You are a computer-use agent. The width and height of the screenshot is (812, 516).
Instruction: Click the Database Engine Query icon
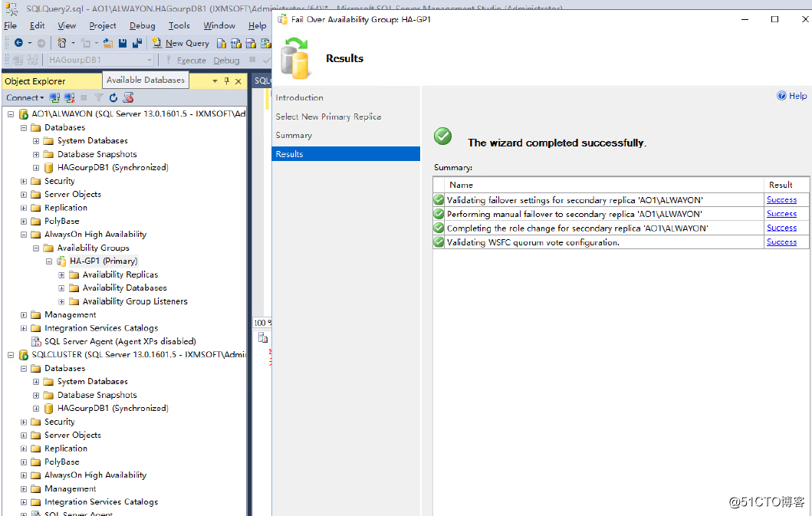click(x=221, y=43)
